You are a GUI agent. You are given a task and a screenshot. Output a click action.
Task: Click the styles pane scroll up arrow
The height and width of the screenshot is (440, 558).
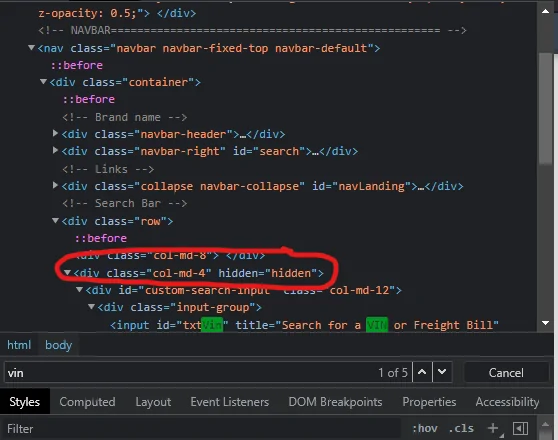pos(545,424)
